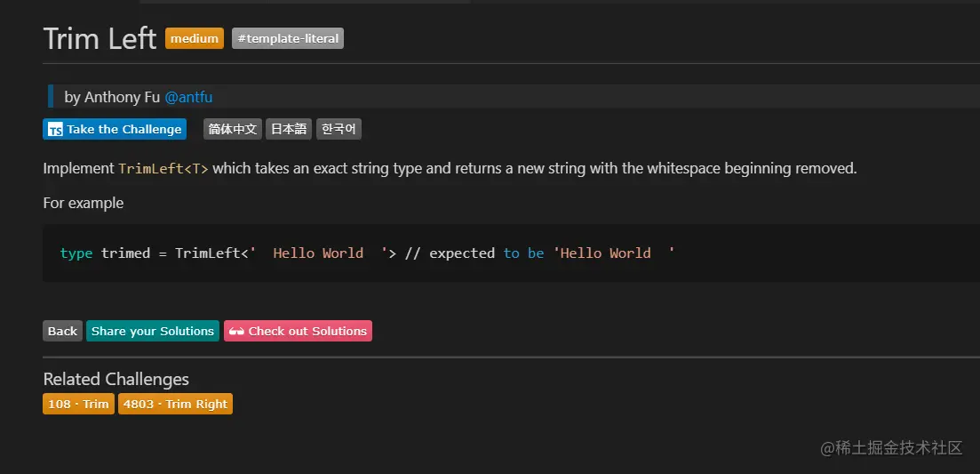
Task: Switch to the 日本語 translation
Action: pos(289,130)
